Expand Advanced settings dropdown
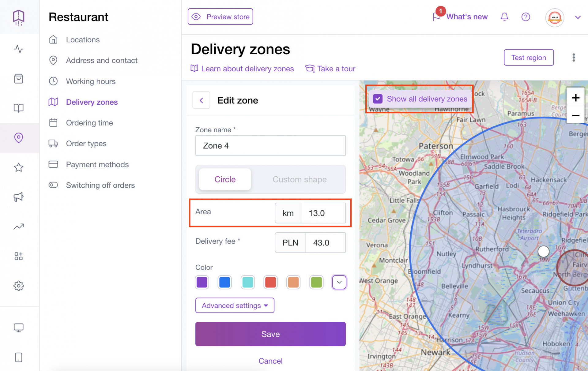This screenshot has height=371, width=588. point(235,305)
